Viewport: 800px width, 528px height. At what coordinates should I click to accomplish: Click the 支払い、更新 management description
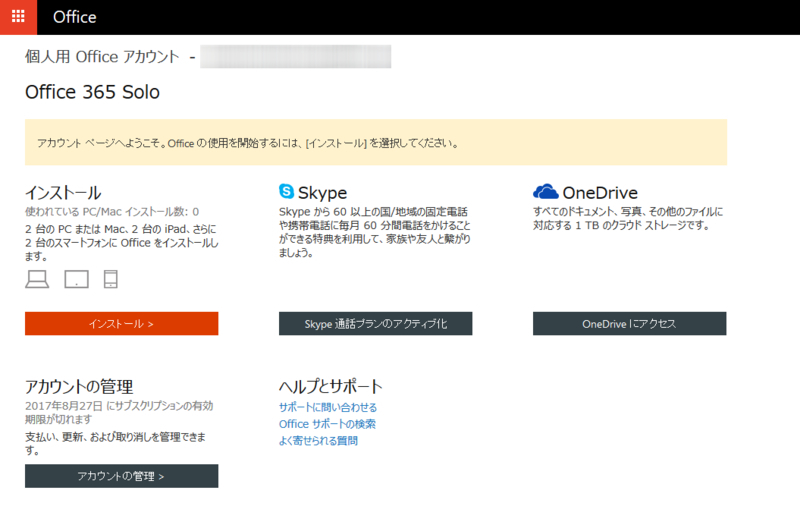pyautogui.click(x=115, y=443)
